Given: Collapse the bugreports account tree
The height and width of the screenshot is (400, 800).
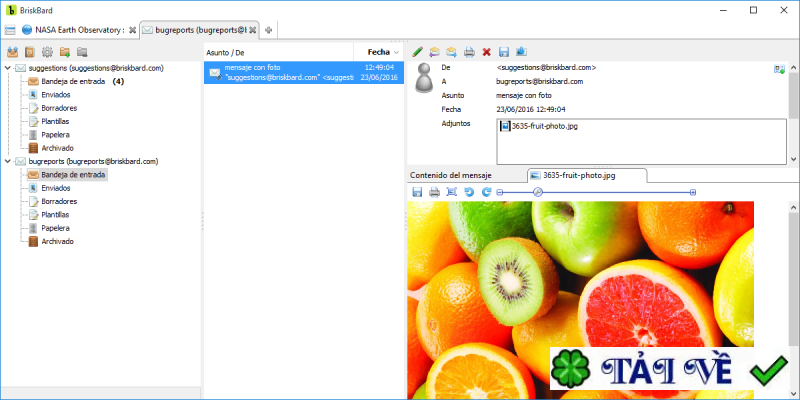Looking at the screenshot, I should (7, 161).
